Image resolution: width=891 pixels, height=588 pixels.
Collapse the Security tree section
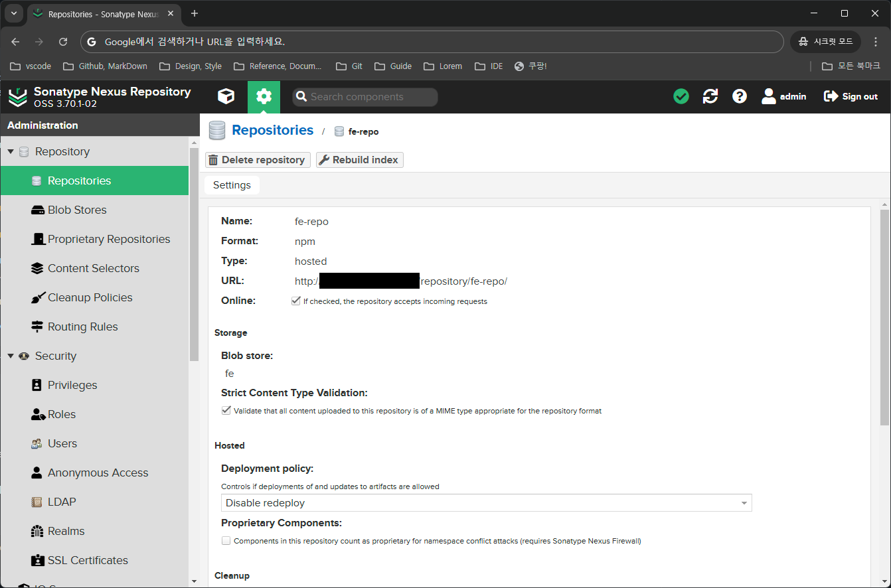click(x=10, y=356)
